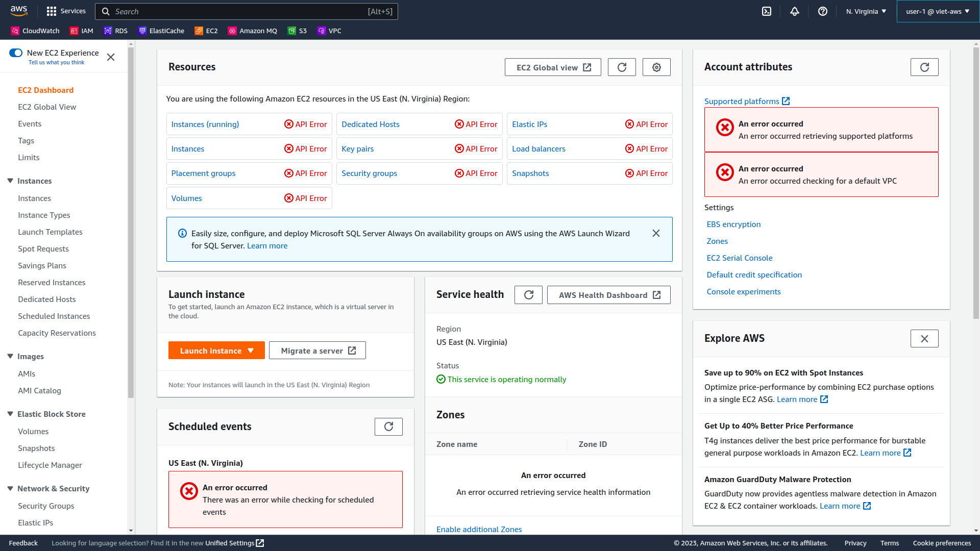The width and height of the screenshot is (980, 551).
Task: Open Spot Requests in the sidebar
Action: pos(43,249)
